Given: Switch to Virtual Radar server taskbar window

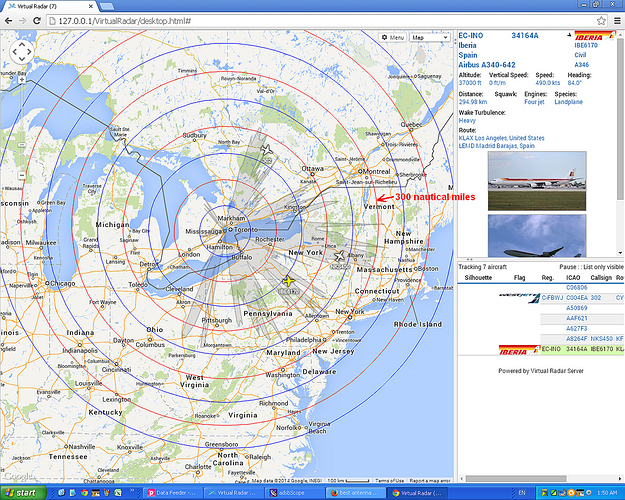Looking at the screenshot, I should (233, 493).
